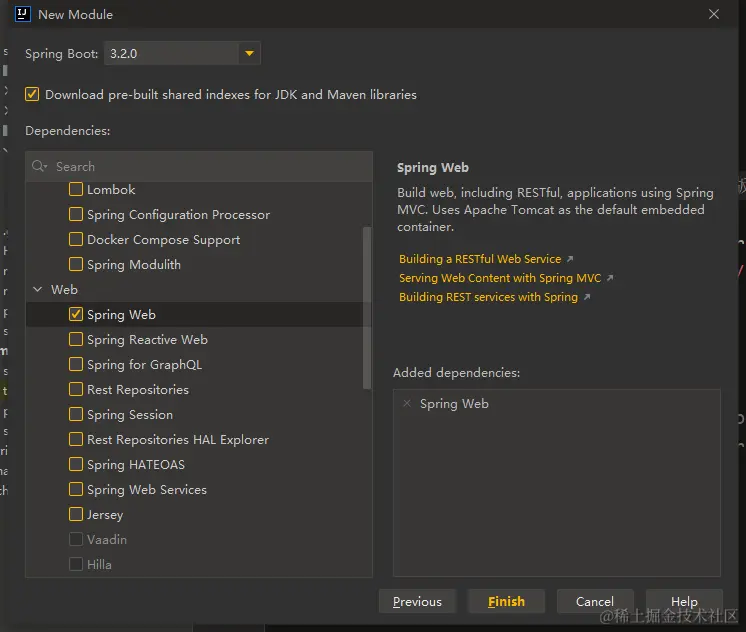Select the Spring Reactive Web row label
The image size is (746, 632).
click(147, 339)
